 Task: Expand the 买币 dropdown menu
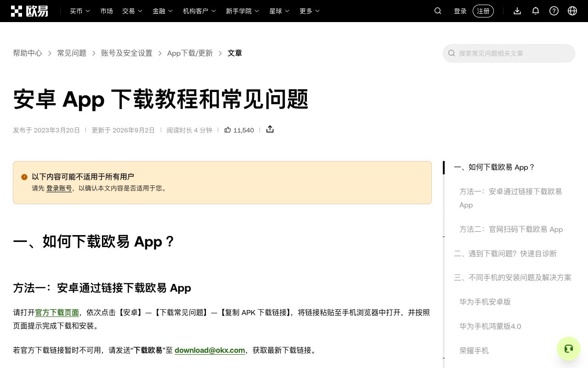(80, 11)
